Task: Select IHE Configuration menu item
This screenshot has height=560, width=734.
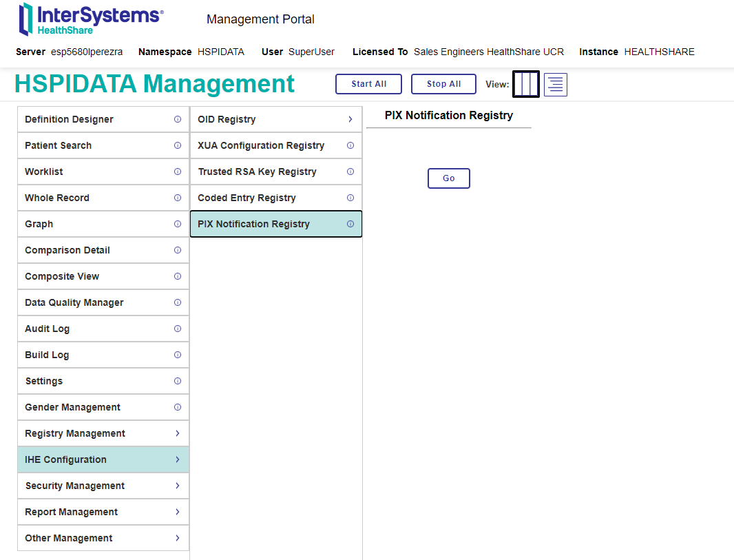Action: click(x=103, y=460)
